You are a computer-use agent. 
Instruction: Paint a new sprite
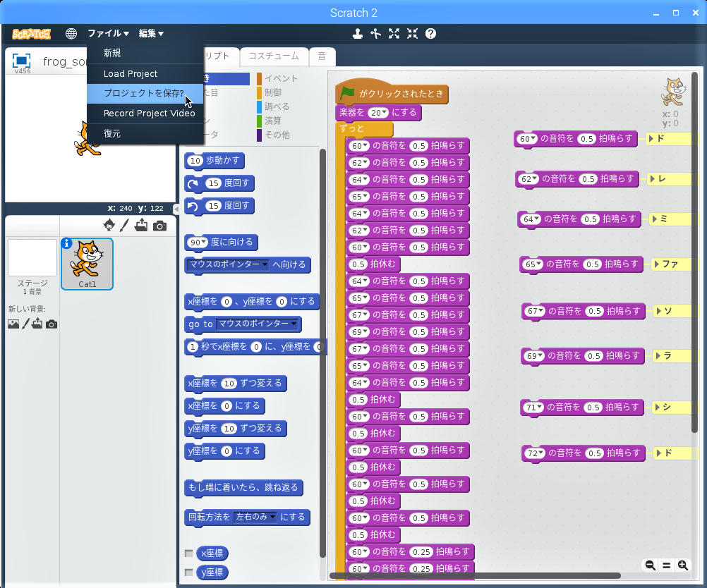[124, 225]
